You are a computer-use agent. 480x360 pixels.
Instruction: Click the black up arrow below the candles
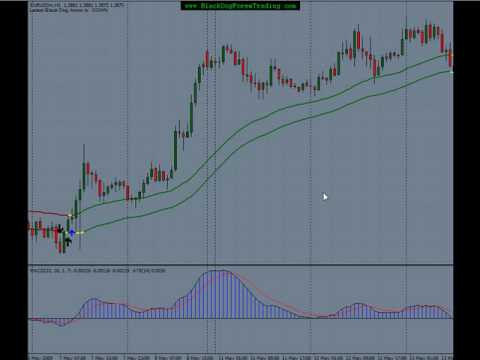pyautogui.click(x=68, y=241)
